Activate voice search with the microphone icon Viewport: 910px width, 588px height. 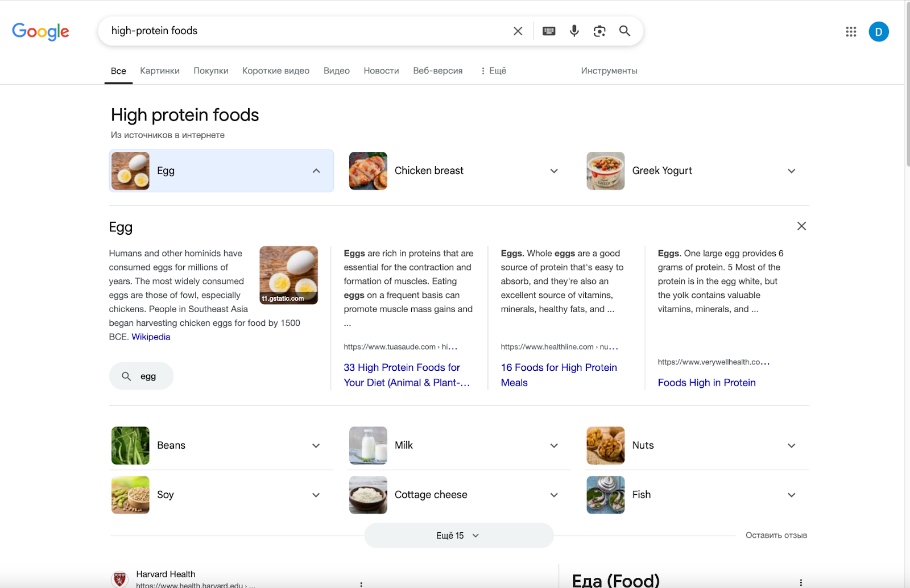[574, 31]
